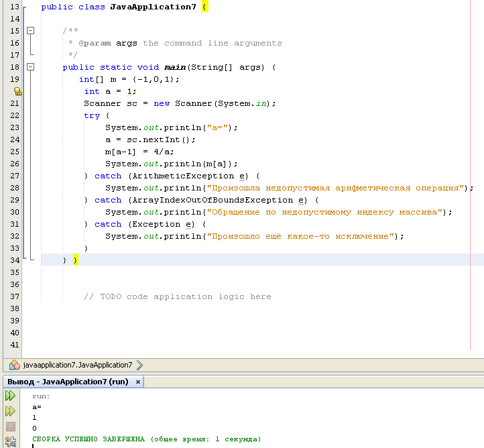The image size is (484, 448).
Task: Click line number 34 in the gutter
Action: pyautogui.click(x=15, y=260)
